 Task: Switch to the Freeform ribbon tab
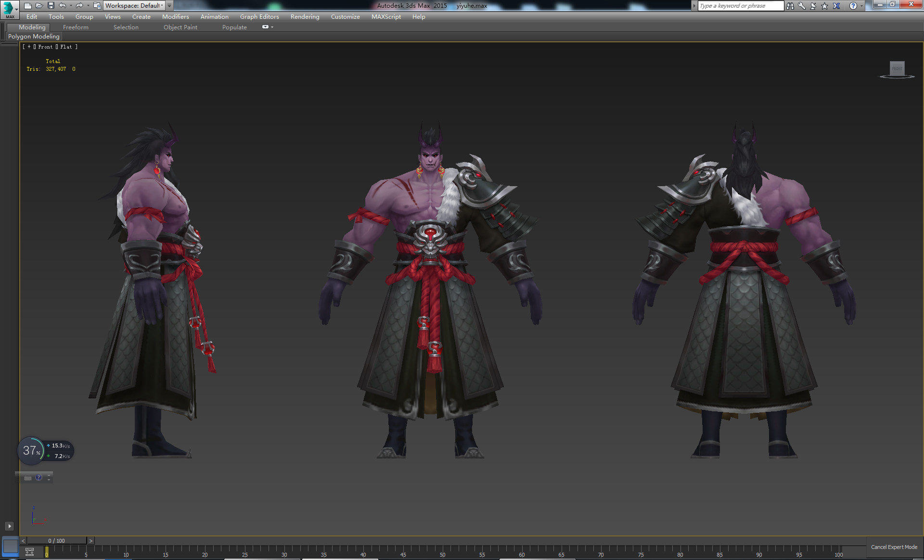76,27
